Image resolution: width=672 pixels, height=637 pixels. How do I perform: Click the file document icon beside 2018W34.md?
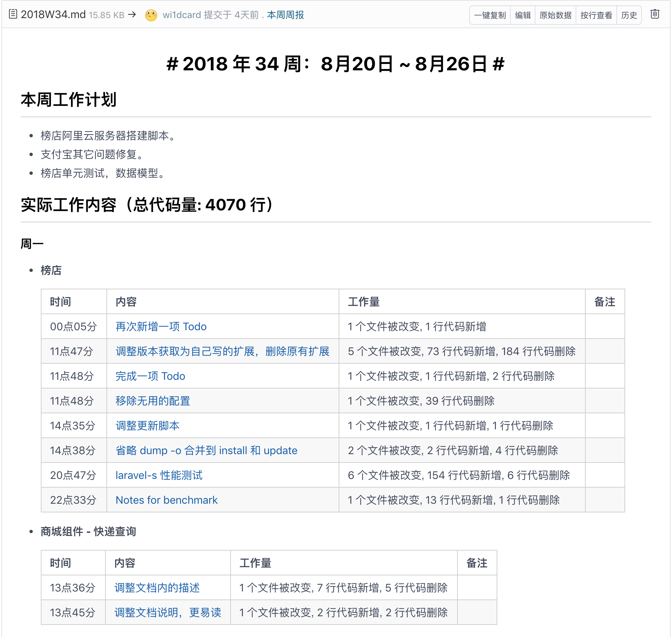coord(13,14)
